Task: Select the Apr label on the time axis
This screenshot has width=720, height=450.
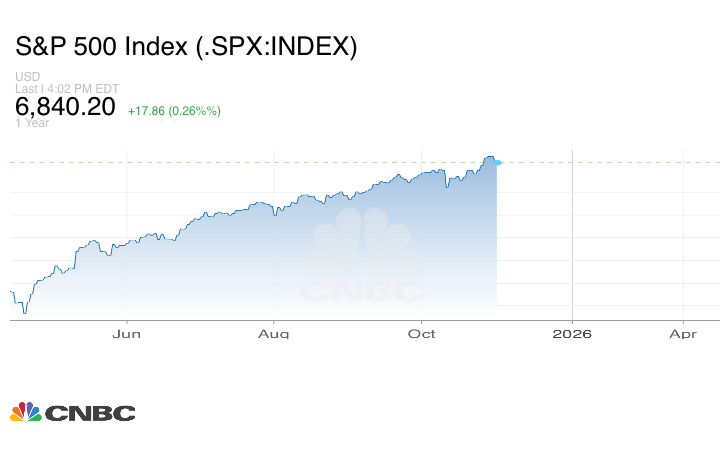Action: coord(683,333)
